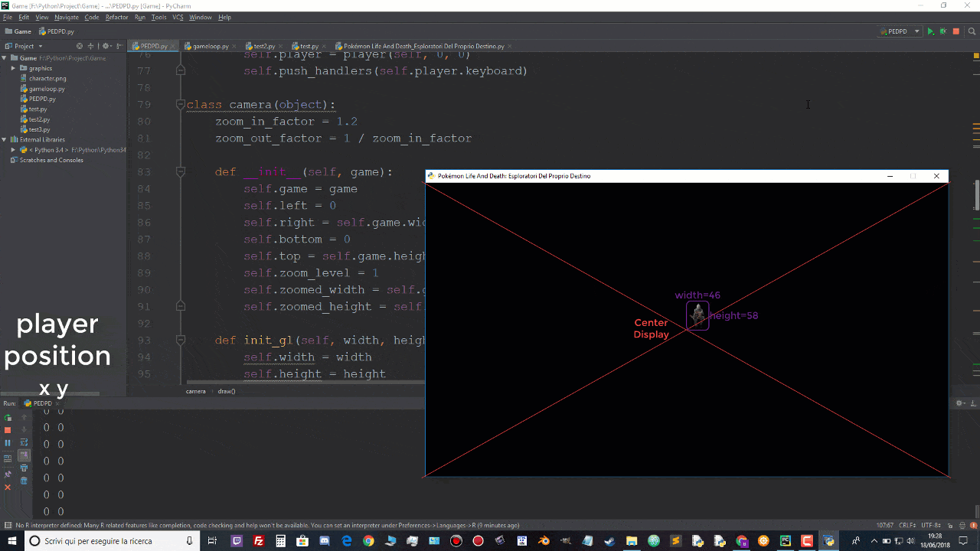Toggle pin tab in Run panel
Image resolution: width=980 pixels, height=551 pixels.
tap(8, 474)
